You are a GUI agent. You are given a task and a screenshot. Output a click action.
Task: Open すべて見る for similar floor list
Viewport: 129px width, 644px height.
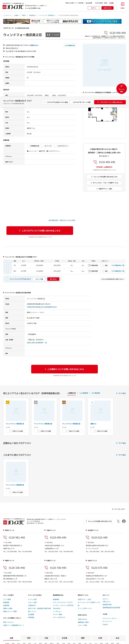[x=121, y=443]
